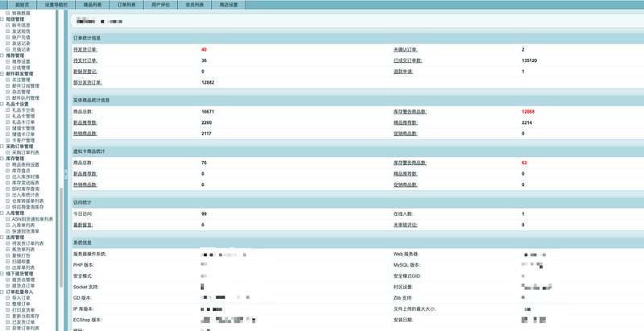Click the icon beside 账户充值
Viewport: 644px width, 331px height.
point(7,37)
